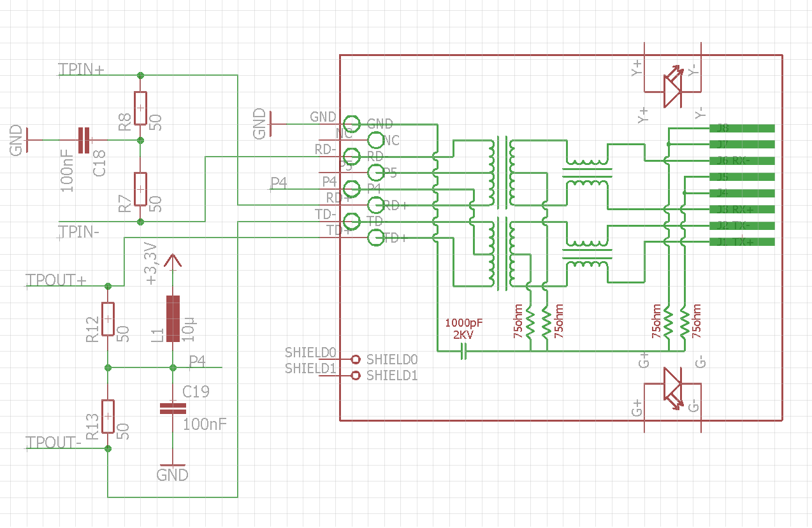Screen dimensions: 812x528
Task: Select the J7 contact pad
Action: point(742,144)
